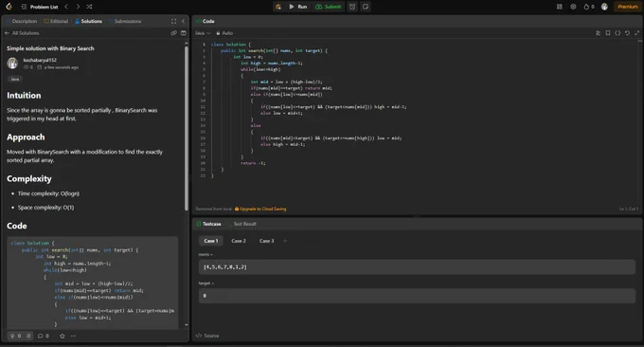Click the solution title 'Simple solution with Binary Search'
This screenshot has height=347, width=644.
click(50, 48)
